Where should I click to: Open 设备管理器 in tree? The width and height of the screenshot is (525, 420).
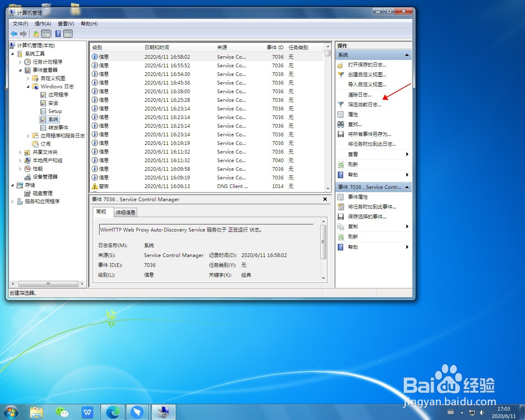click(x=45, y=177)
